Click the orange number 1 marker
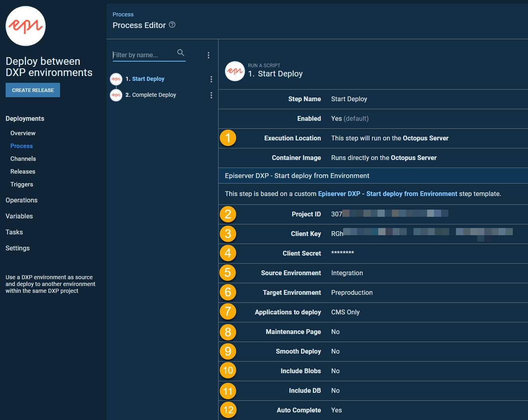Viewport: 528px width, 420px height. pyautogui.click(x=228, y=138)
